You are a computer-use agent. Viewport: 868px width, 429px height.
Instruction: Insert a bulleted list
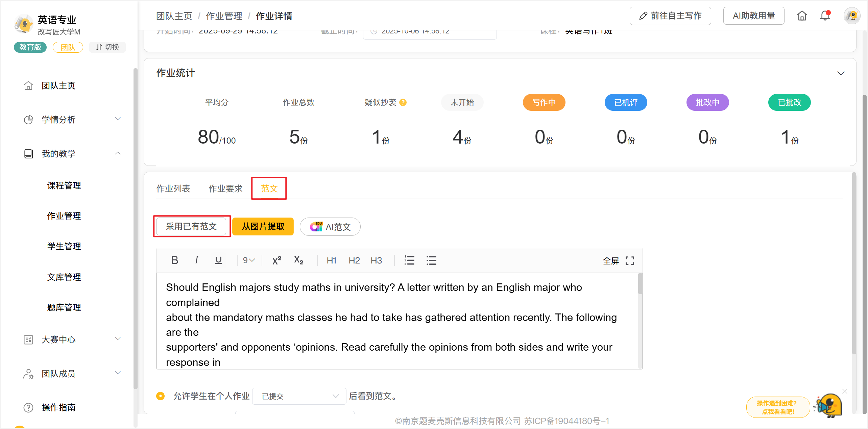[431, 260]
